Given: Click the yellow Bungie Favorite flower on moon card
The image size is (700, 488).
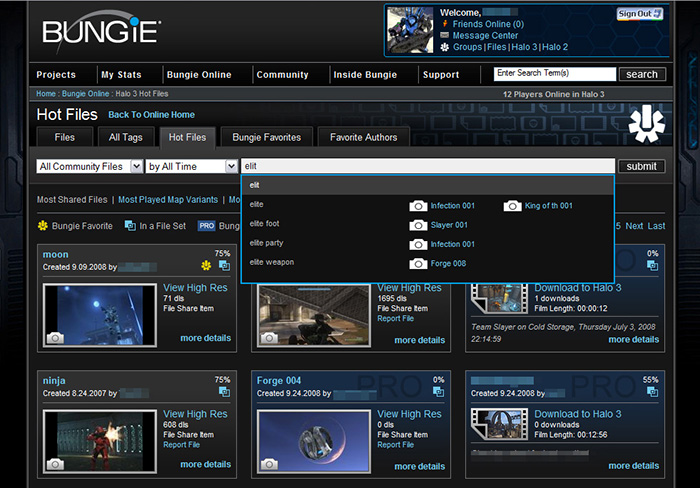Looking at the screenshot, I should 207,266.
